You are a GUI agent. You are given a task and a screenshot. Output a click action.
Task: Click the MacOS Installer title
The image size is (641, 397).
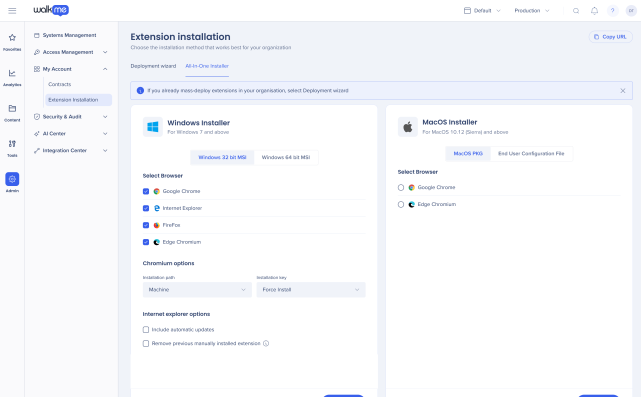coord(450,122)
